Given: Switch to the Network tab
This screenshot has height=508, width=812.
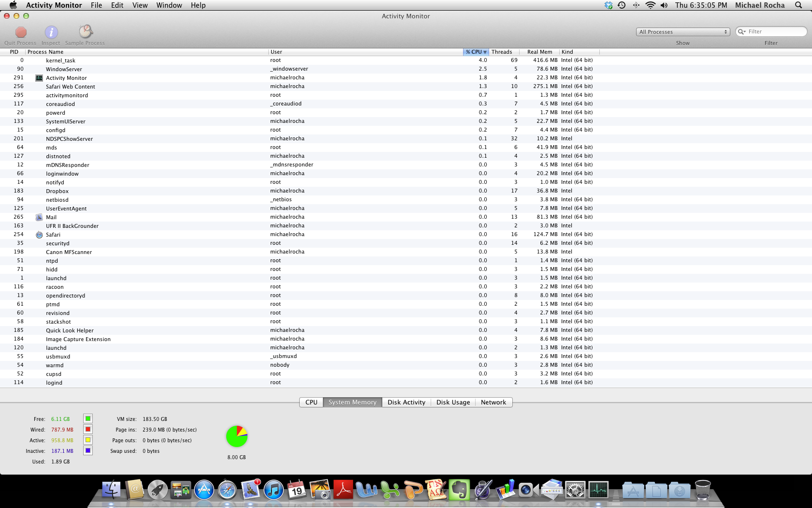Looking at the screenshot, I should pyautogui.click(x=493, y=403).
